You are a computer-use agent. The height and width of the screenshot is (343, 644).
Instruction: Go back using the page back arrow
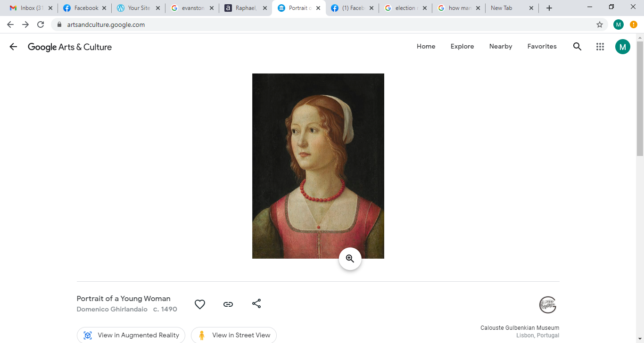13,47
